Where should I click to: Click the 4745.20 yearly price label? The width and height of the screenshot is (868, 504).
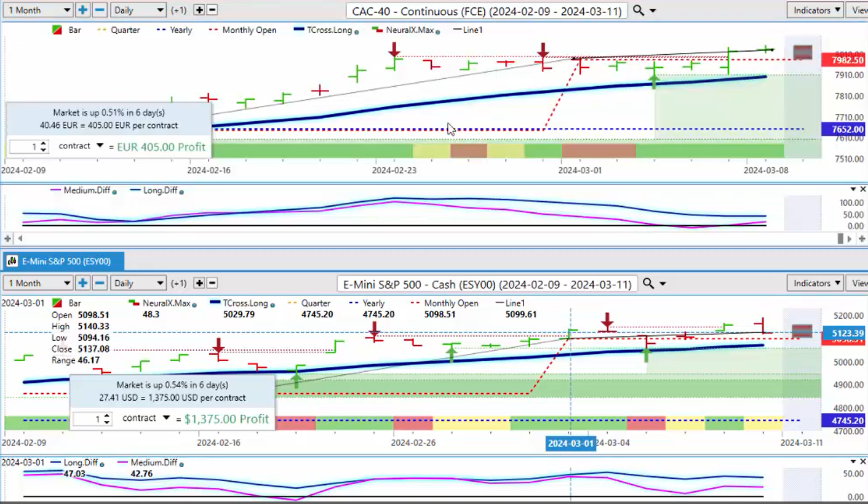843,421
